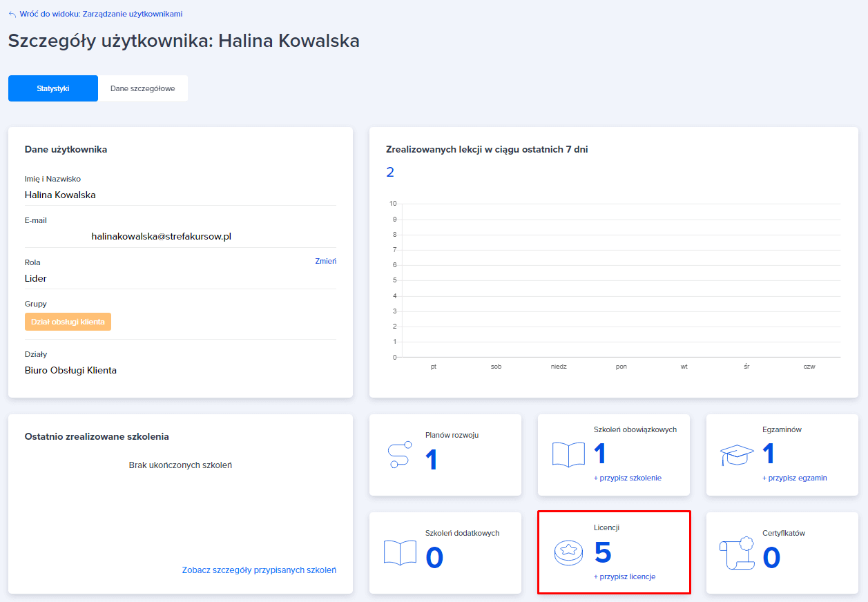Screen dimensions: 868x602
Task: Click the mandatory trainings open book icon
Action: point(568,455)
